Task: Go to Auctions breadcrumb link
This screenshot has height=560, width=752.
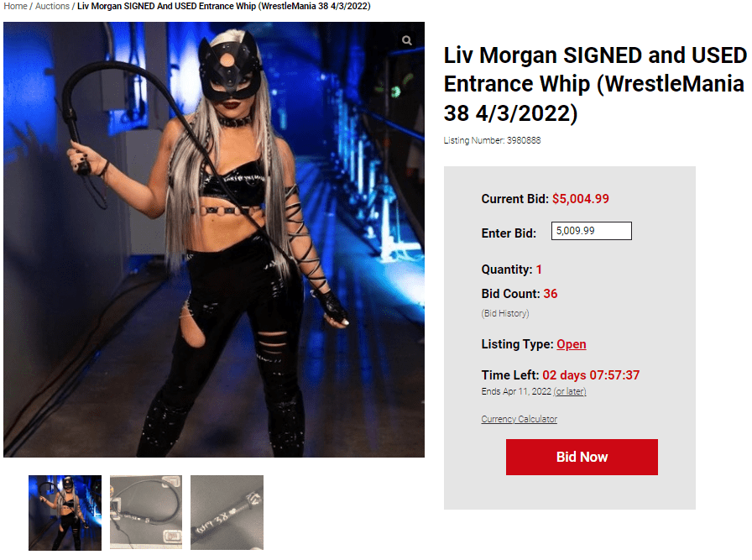Action: pos(52,6)
